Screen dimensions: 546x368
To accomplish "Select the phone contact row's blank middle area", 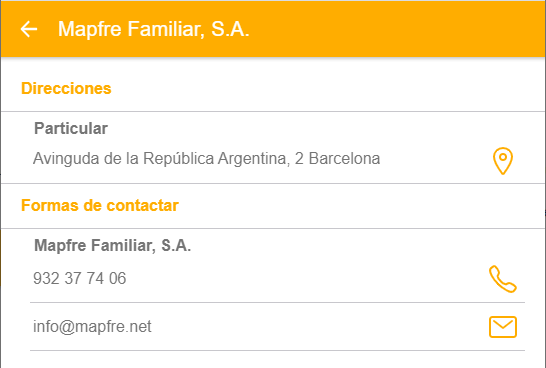I will tap(306, 279).
